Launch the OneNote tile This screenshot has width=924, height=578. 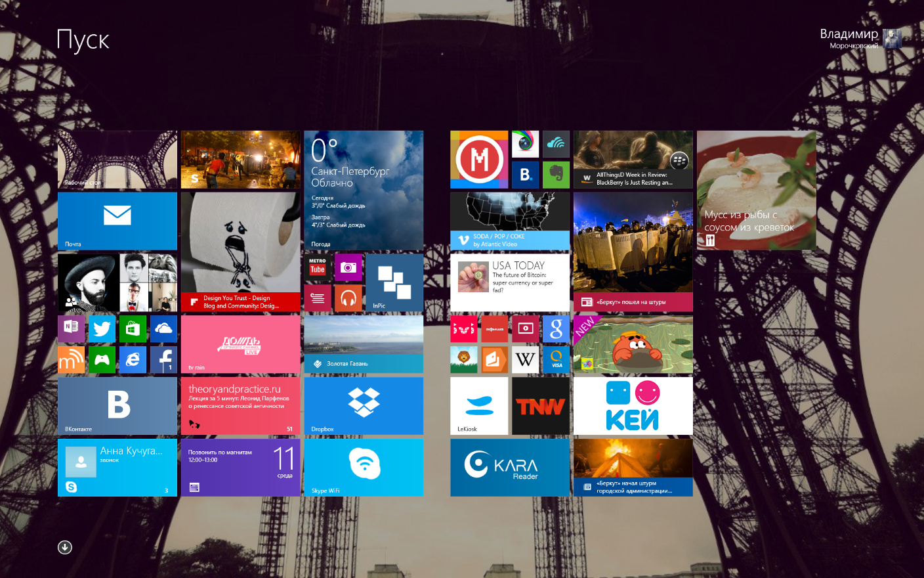click(71, 329)
